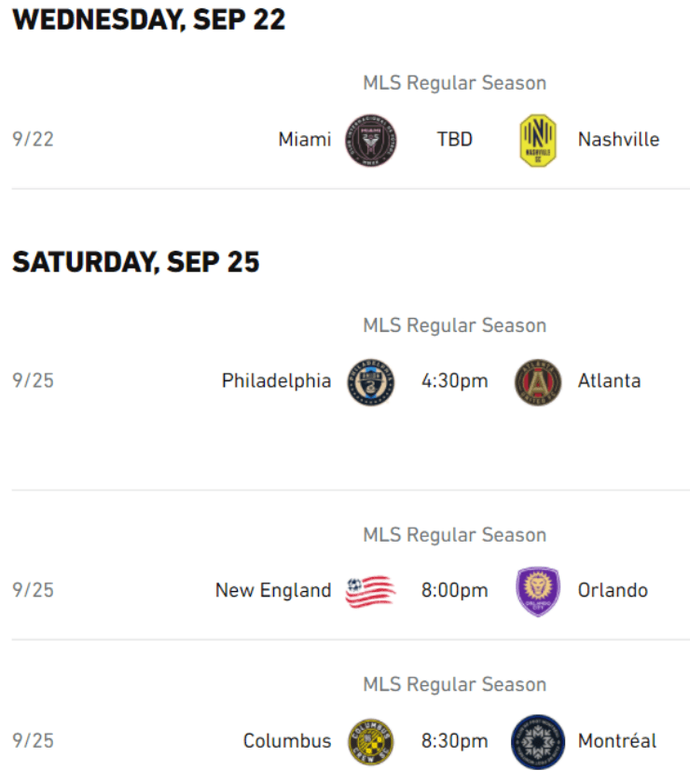The width and height of the screenshot is (690, 784).
Task: Select the 8:30pm match time
Action: coord(454,741)
